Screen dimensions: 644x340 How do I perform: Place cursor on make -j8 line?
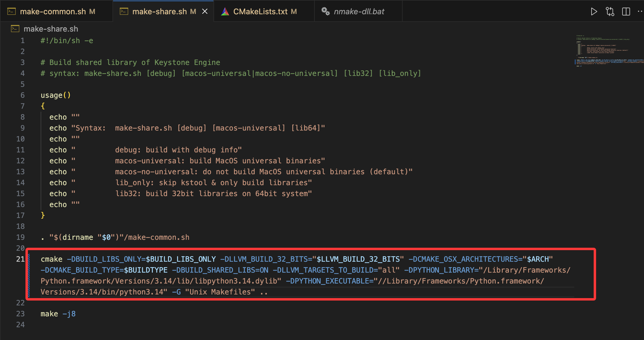[x=58, y=314]
